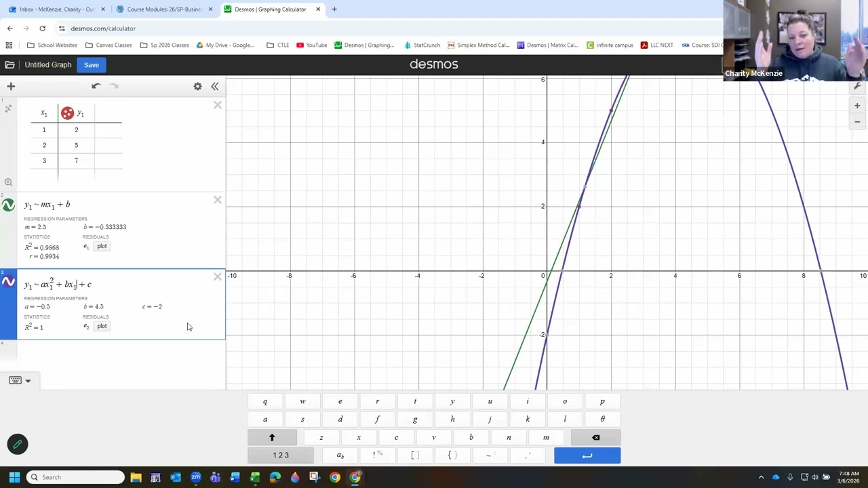Open the Simplex Method Calculator bookmark
This screenshot has width=868, height=488.
click(x=478, y=45)
